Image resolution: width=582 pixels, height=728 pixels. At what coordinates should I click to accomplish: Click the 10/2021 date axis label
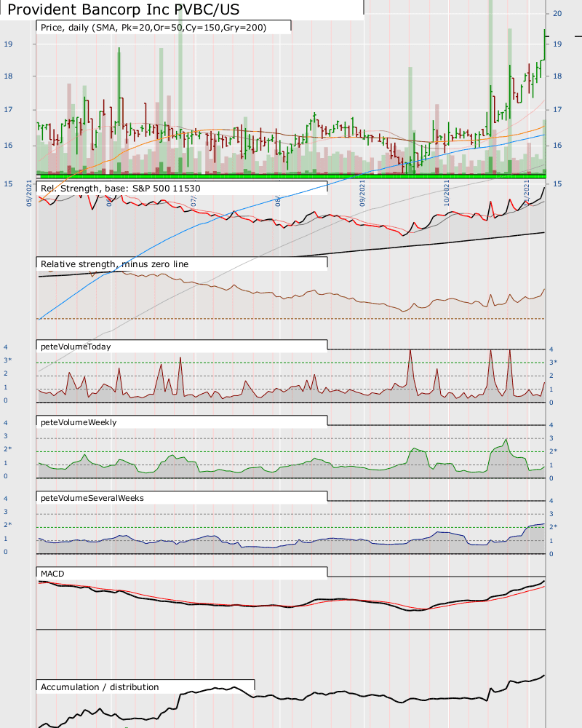pyautogui.click(x=447, y=193)
